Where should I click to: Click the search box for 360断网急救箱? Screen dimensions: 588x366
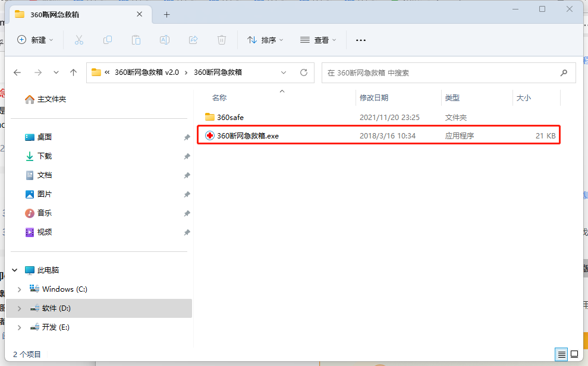[448, 72]
